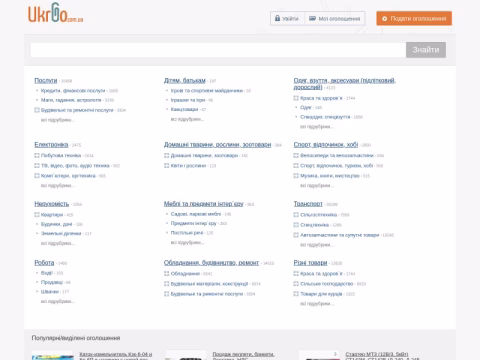Click the Увійти login button
480x360 pixels.
tap(287, 19)
